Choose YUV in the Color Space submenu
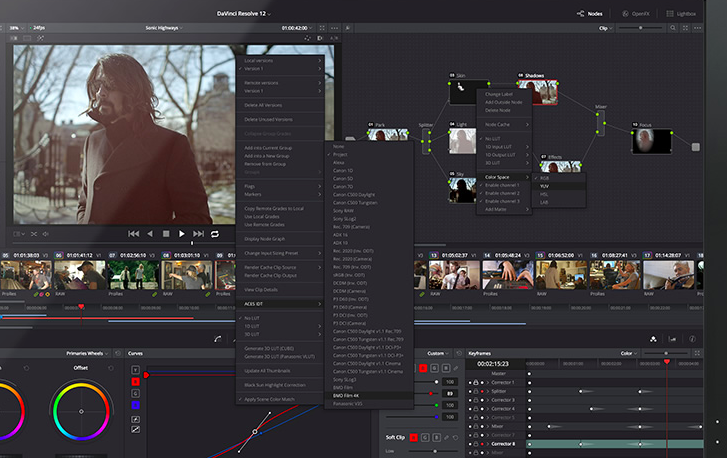The height and width of the screenshot is (458, 727). pyautogui.click(x=546, y=185)
